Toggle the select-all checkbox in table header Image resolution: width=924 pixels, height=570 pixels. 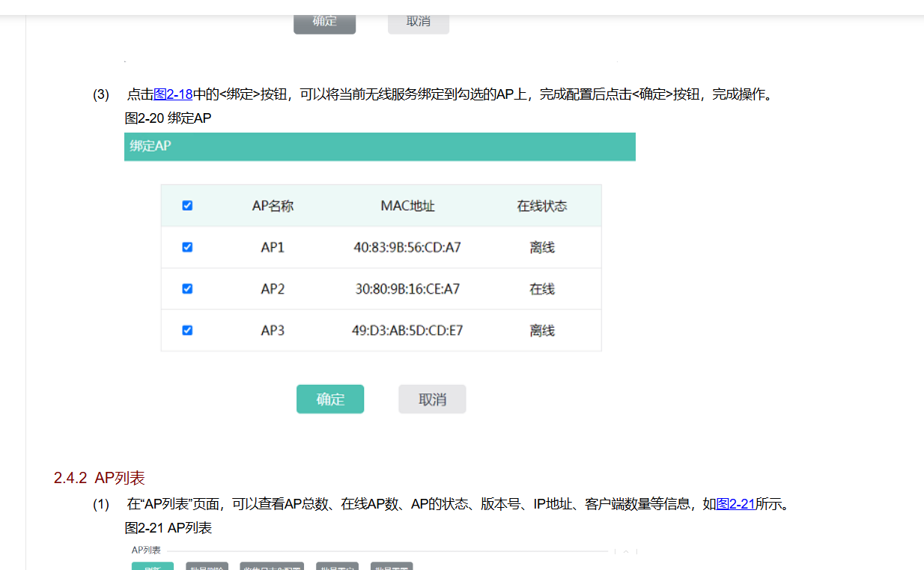click(x=187, y=205)
